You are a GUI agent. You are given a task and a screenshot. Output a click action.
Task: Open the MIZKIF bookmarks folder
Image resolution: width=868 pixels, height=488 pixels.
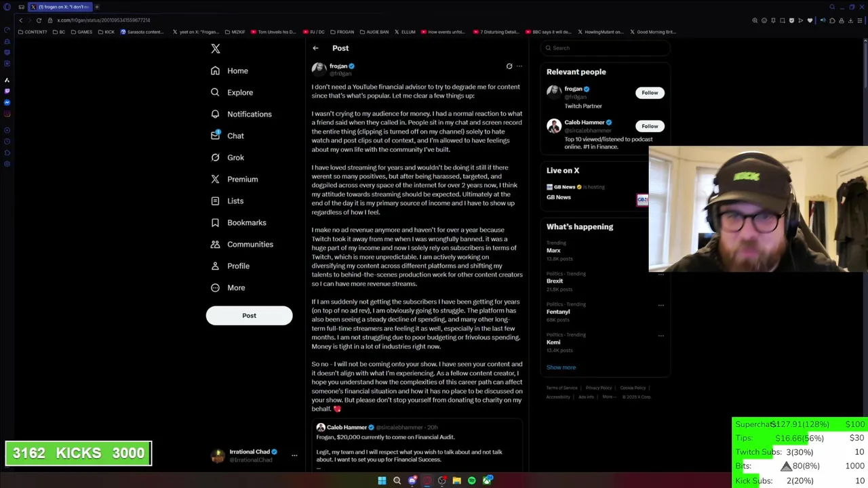tap(235, 32)
